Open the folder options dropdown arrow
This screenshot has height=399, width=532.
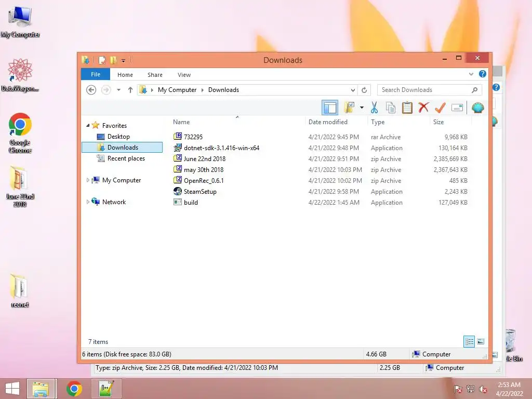coord(362,108)
